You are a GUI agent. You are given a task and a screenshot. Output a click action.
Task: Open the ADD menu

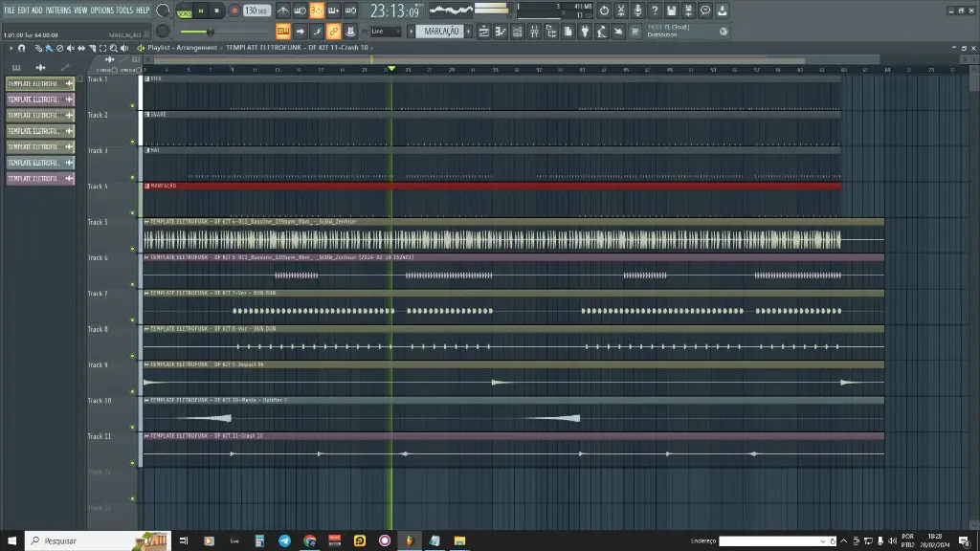point(37,10)
